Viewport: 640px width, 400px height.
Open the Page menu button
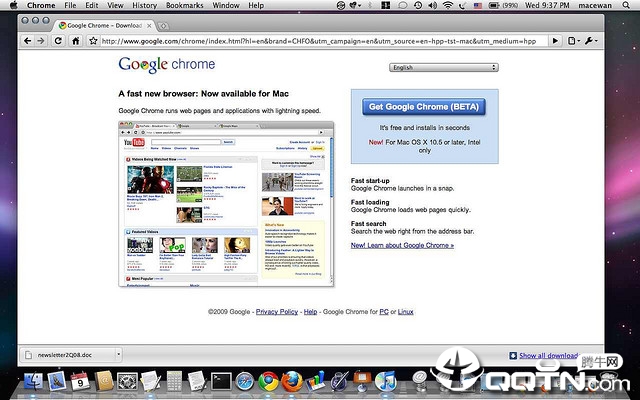(573, 41)
